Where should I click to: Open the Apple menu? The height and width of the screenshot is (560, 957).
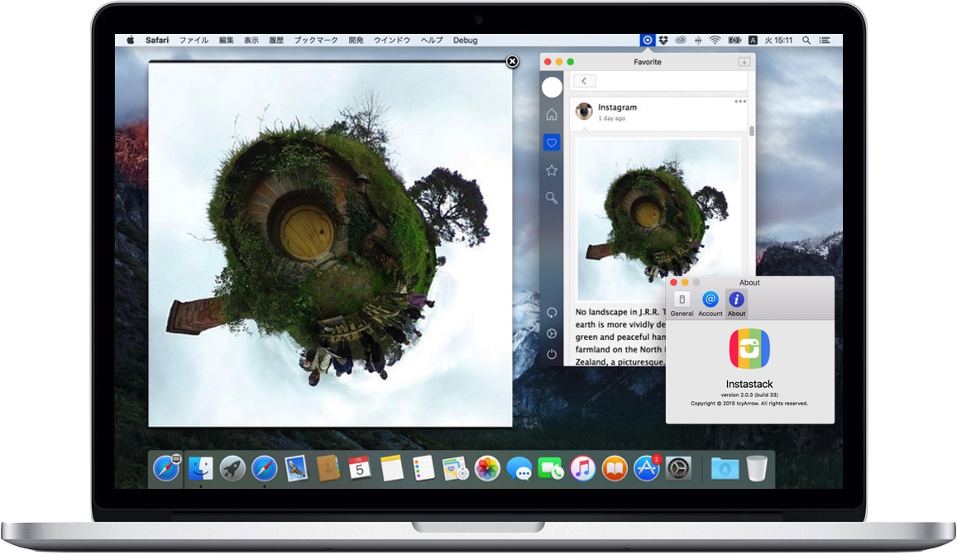130,41
